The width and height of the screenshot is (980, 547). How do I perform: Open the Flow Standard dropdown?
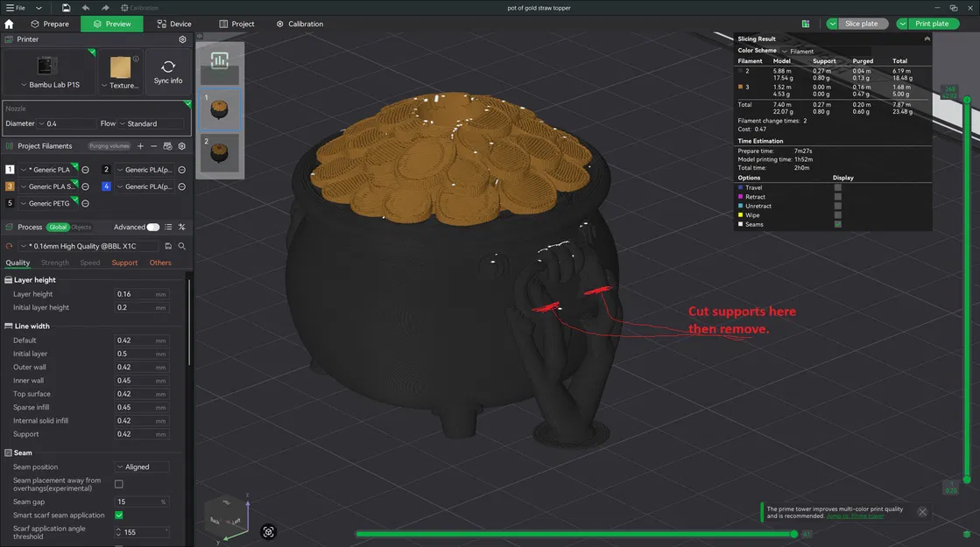coord(153,123)
